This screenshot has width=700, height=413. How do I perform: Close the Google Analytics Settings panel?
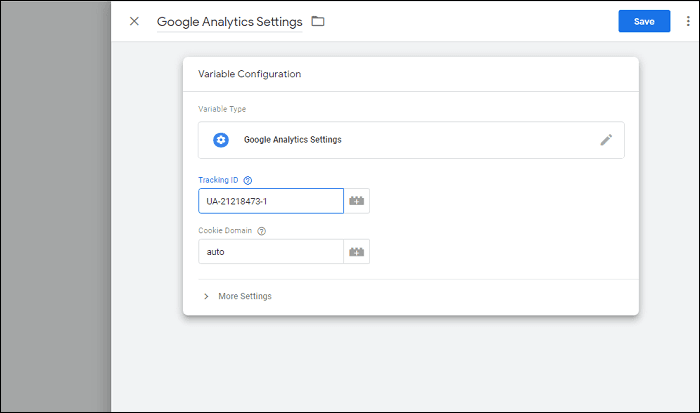point(134,21)
